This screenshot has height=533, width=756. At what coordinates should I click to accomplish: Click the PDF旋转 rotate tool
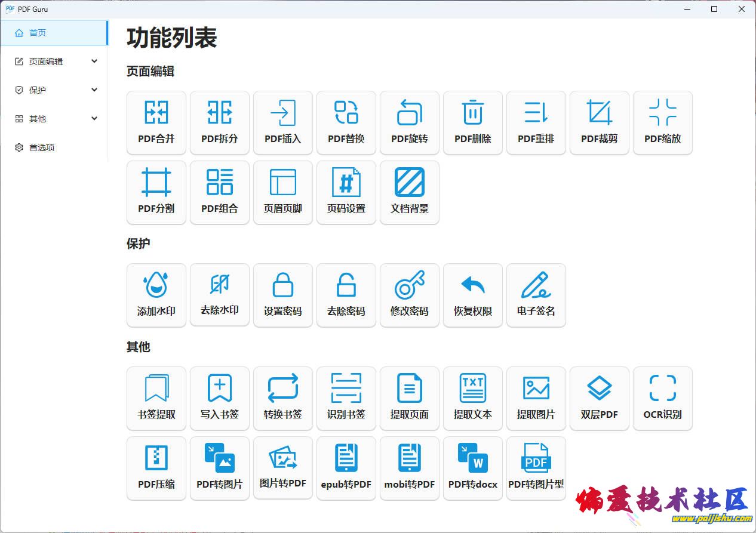(x=410, y=122)
